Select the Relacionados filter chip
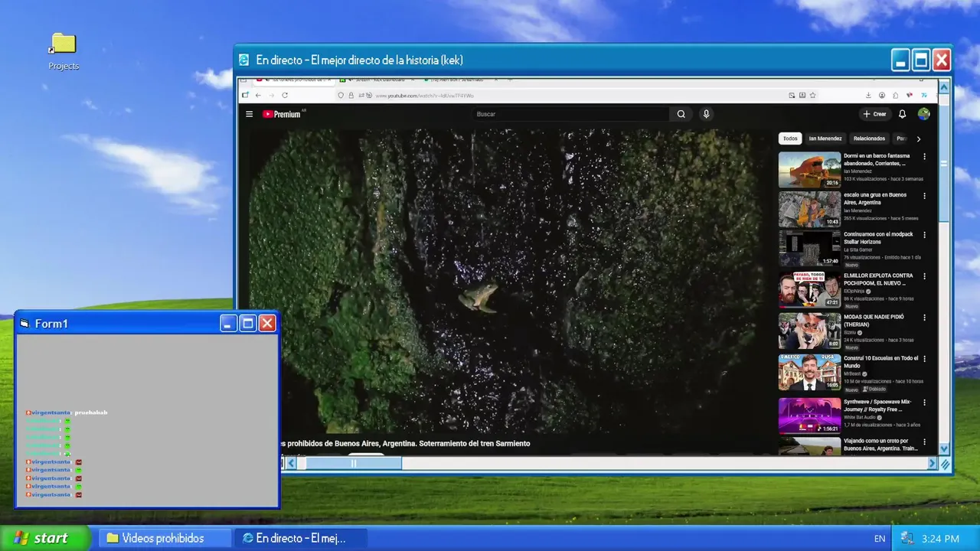This screenshot has height=551, width=980. (x=869, y=139)
